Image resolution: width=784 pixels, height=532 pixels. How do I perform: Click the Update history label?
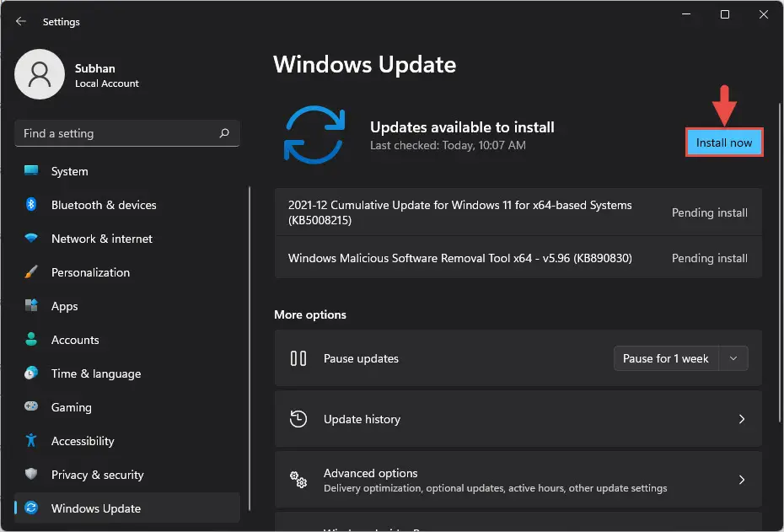(x=362, y=419)
